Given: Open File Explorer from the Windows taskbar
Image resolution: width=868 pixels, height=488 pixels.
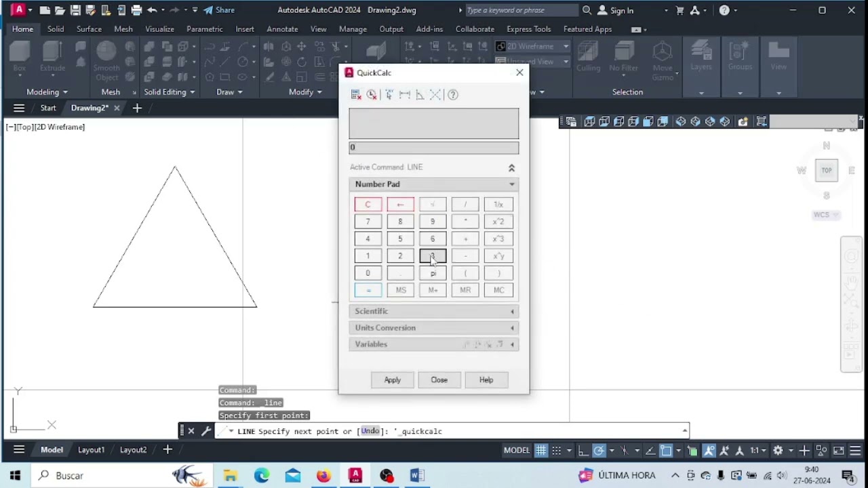Looking at the screenshot, I should click(231, 476).
